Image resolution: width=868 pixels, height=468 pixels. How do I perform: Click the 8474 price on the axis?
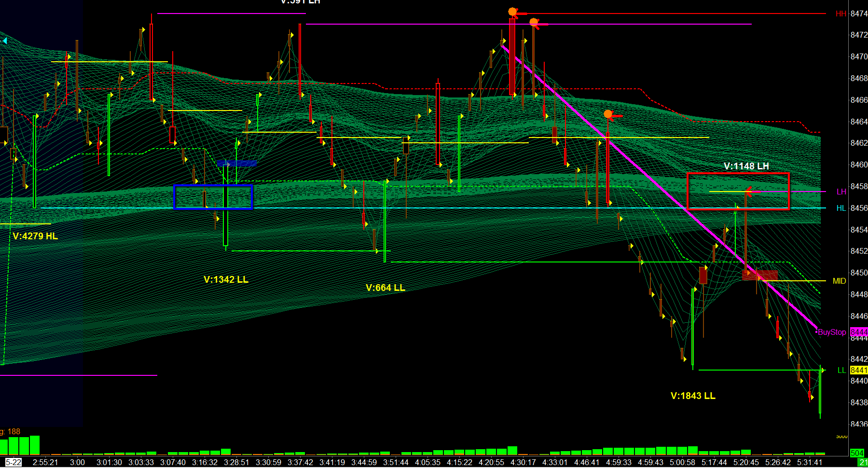click(859, 14)
